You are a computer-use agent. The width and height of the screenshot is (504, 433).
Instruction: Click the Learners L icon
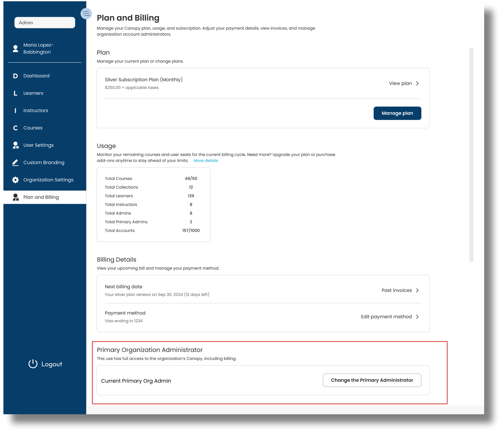(x=15, y=93)
